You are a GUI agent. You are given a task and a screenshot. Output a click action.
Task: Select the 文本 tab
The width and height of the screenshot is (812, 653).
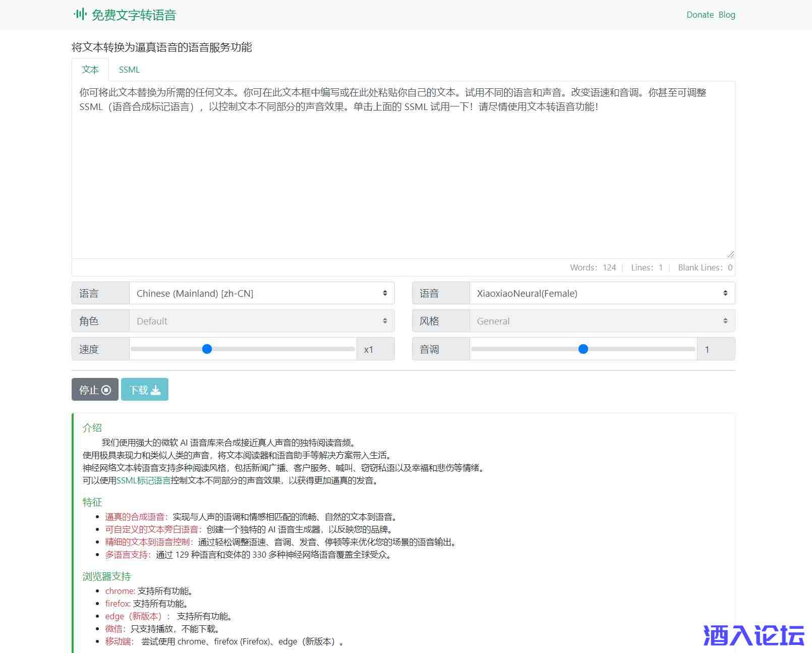(90, 70)
